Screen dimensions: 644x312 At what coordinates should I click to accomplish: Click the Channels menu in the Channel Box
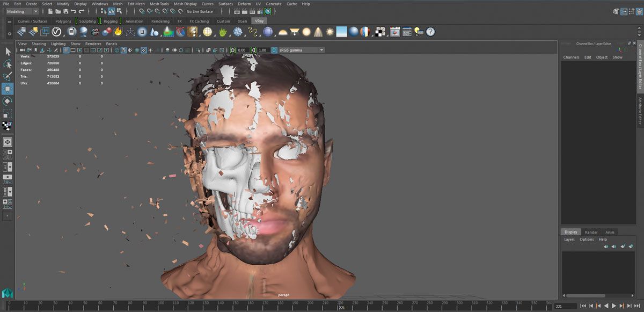tap(571, 57)
